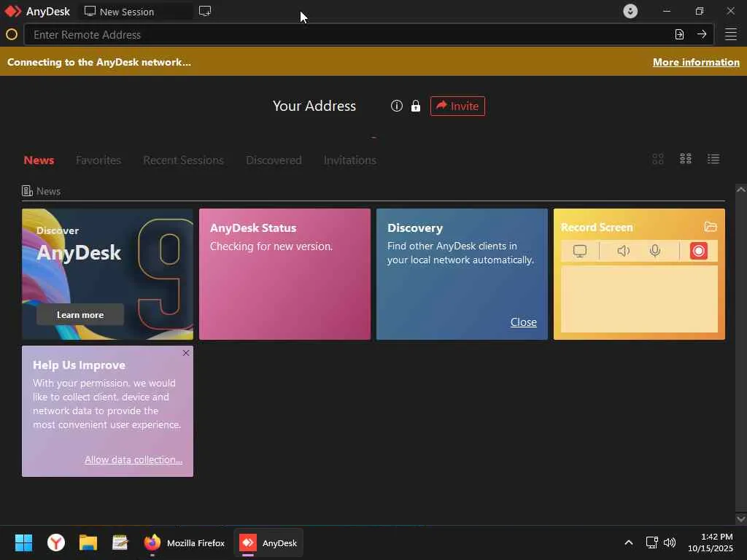Select list view icon

[x=713, y=158]
